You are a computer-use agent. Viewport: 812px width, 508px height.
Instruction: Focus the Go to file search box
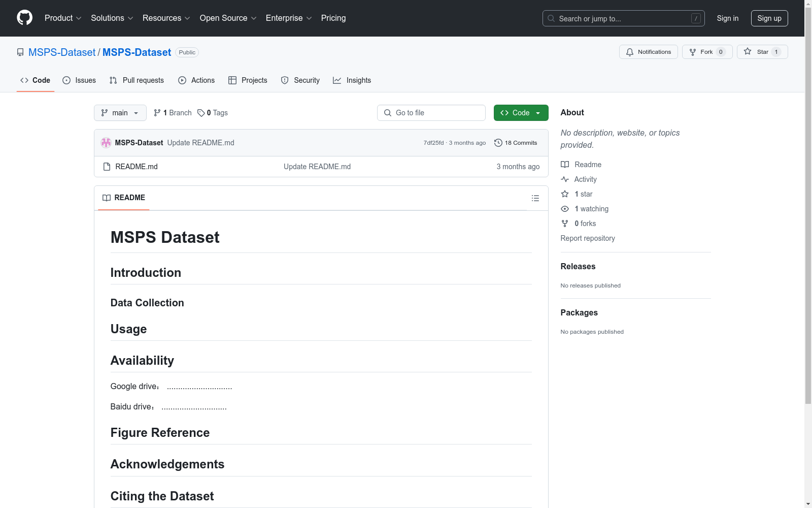tap(431, 113)
